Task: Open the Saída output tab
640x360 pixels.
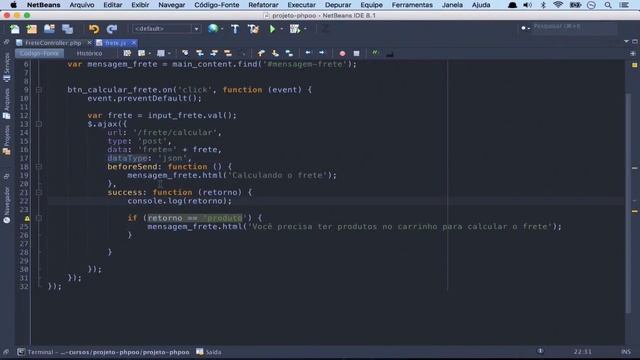Action: click(209, 352)
